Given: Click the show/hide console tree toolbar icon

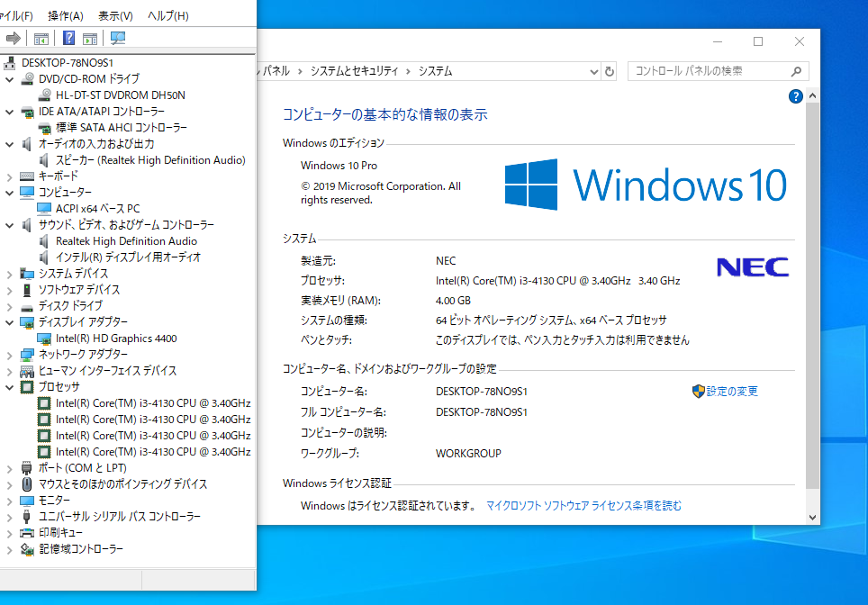Looking at the screenshot, I should tap(41, 39).
